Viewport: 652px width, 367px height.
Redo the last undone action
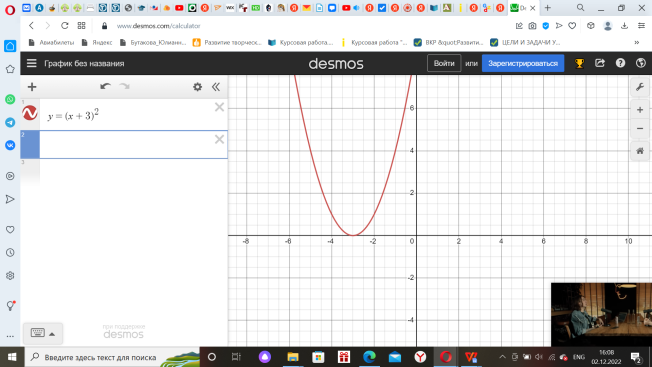pyautogui.click(x=124, y=86)
